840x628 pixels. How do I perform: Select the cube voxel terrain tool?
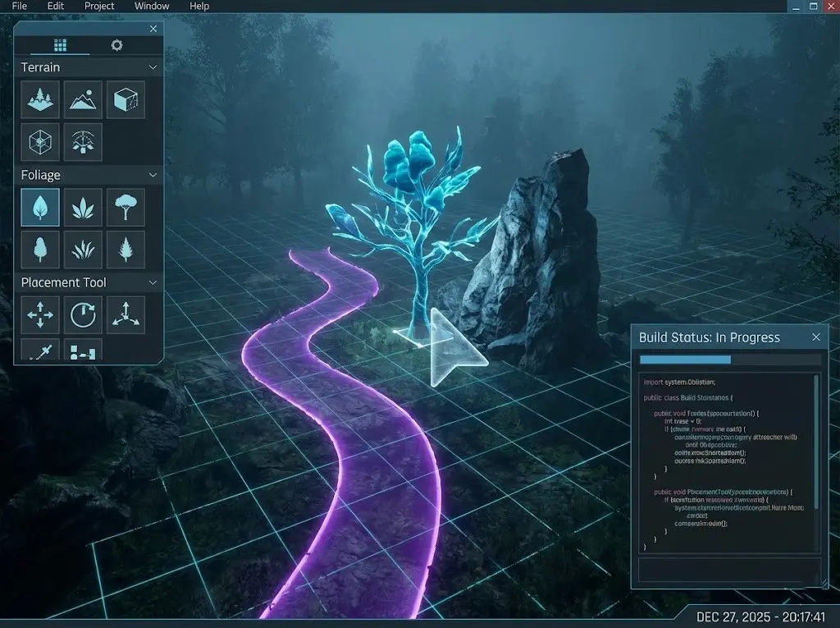click(x=126, y=99)
